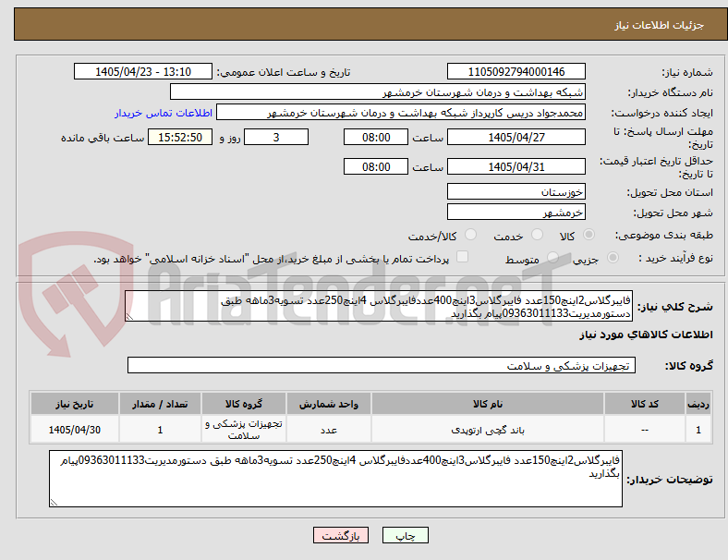Screen dimensions: 728x560
Task: Click the شماره نیاز field 1105092794000146
Action: (x=516, y=71)
